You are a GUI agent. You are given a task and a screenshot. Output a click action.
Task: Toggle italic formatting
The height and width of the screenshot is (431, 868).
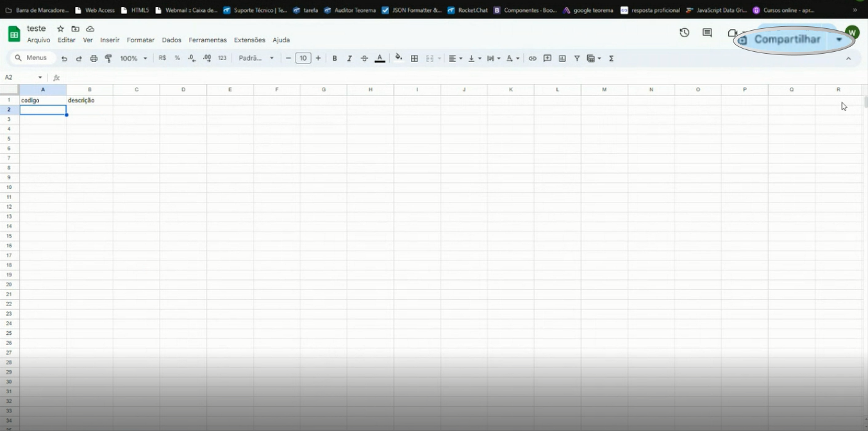point(349,58)
